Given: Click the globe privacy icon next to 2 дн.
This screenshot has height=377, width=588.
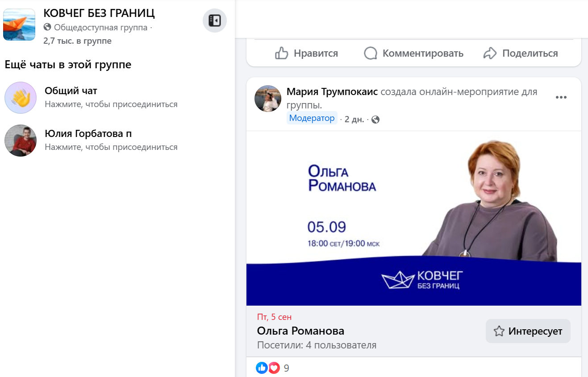Looking at the screenshot, I should [375, 120].
